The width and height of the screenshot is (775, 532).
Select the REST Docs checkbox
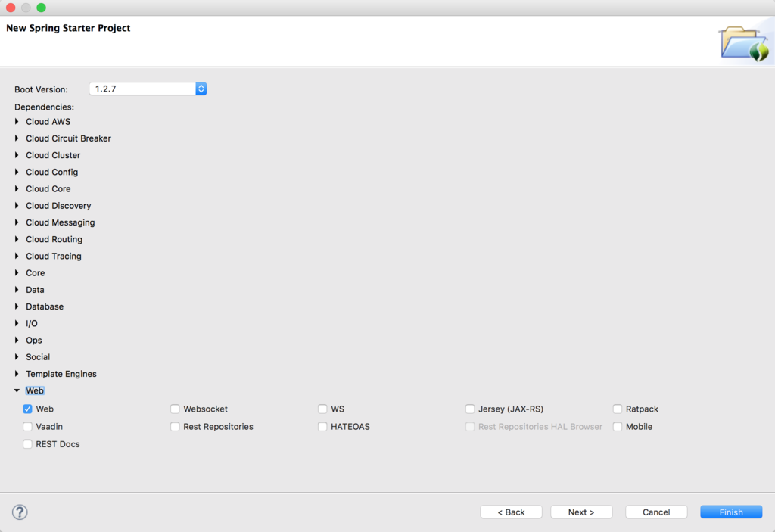click(27, 444)
